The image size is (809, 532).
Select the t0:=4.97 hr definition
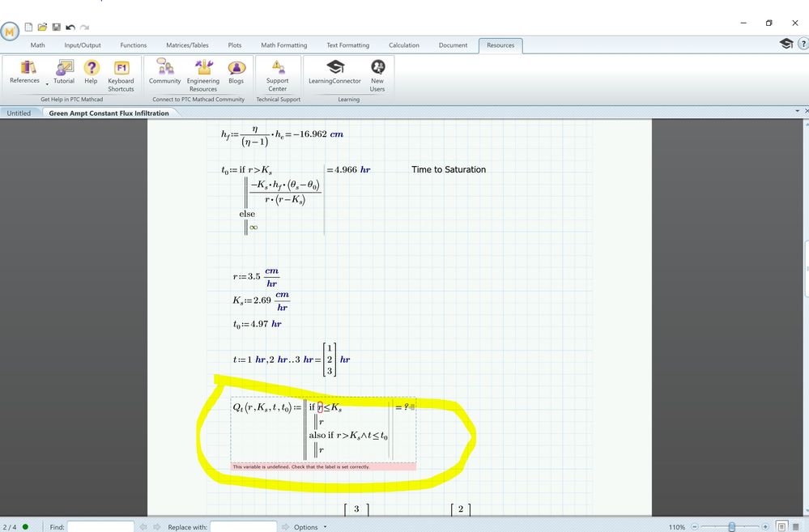(x=257, y=324)
